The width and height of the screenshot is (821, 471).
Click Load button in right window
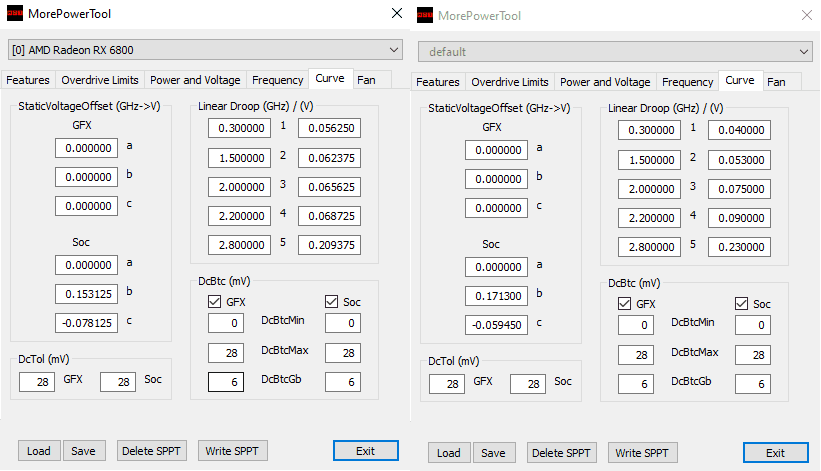click(449, 453)
